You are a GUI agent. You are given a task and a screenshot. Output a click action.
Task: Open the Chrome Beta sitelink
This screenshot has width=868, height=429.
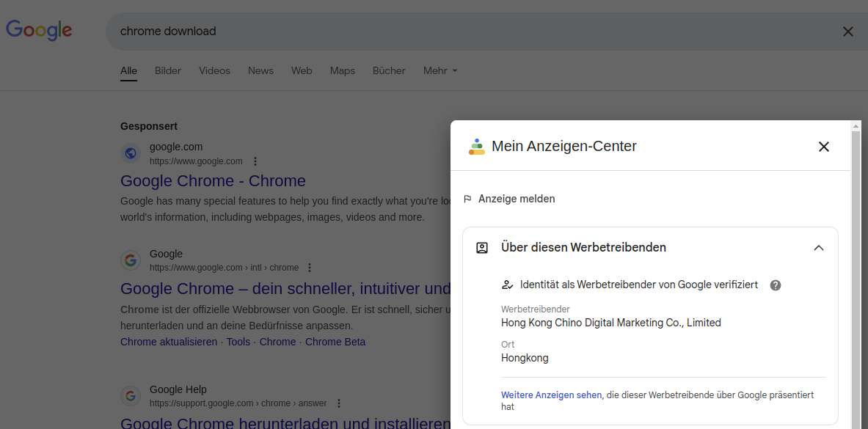point(335,342)
